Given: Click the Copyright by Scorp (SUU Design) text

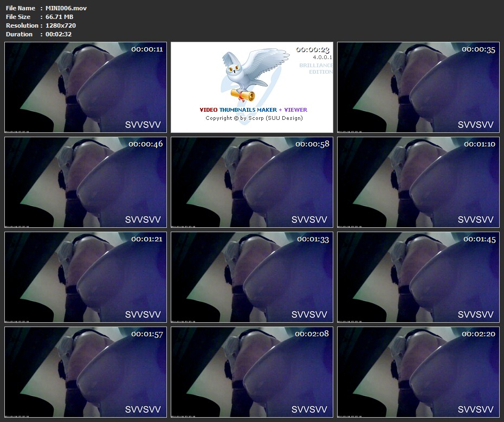Looking at the screenshot, I should click(x=254, y=118).
